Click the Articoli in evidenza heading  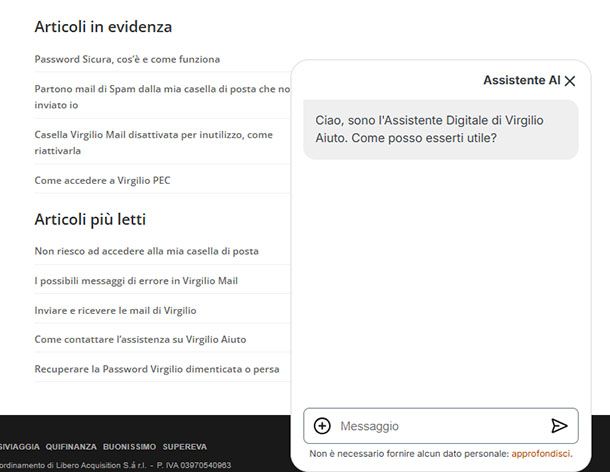[103, 27]
